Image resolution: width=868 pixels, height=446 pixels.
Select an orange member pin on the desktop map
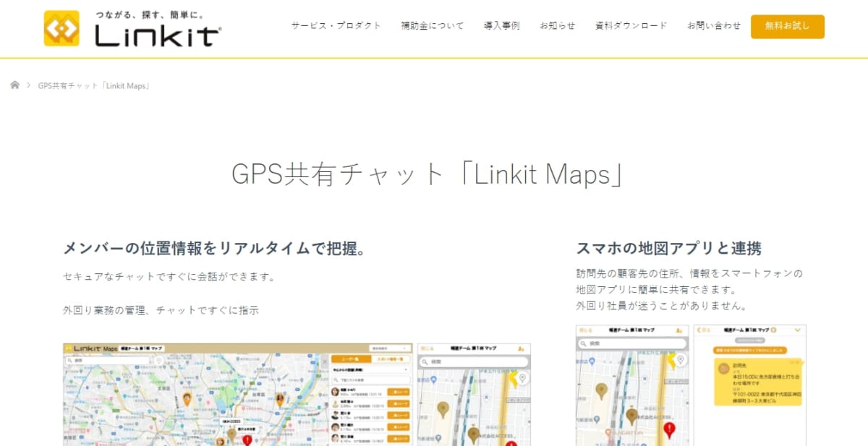[x=187, y=399]
